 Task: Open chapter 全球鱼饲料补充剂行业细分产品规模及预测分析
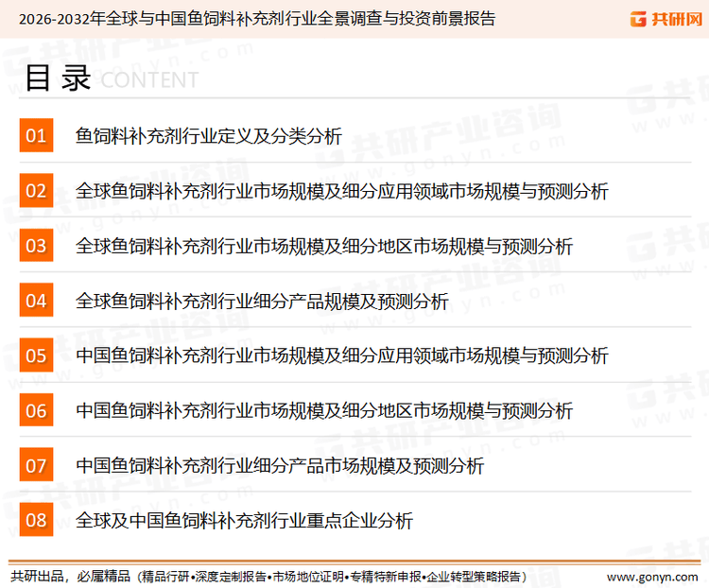(x=262, y=301)
